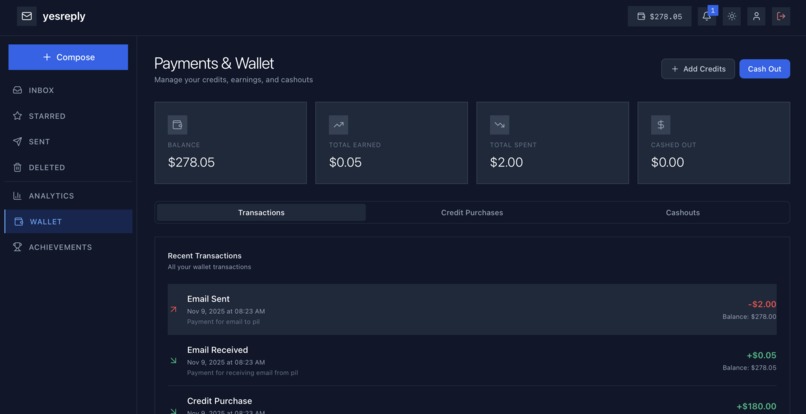Screen dimensions: 806x414
Task: Click the +$180.00 amount
Action: 756,406
